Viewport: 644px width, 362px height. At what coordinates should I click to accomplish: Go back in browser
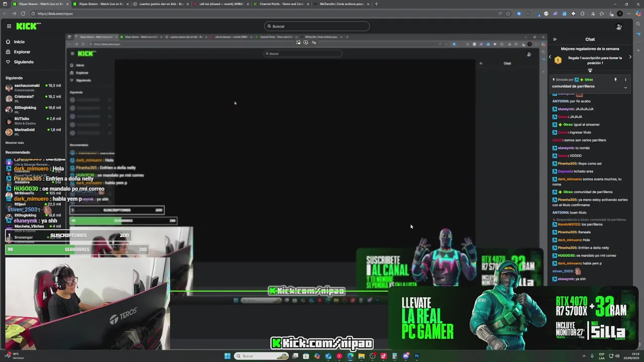pos(5,14)
